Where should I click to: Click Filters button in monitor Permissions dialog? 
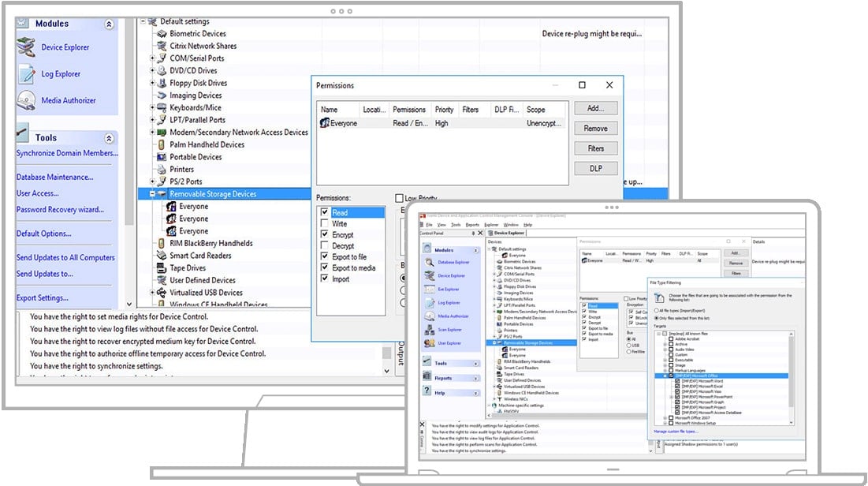(x=596, y=148)
